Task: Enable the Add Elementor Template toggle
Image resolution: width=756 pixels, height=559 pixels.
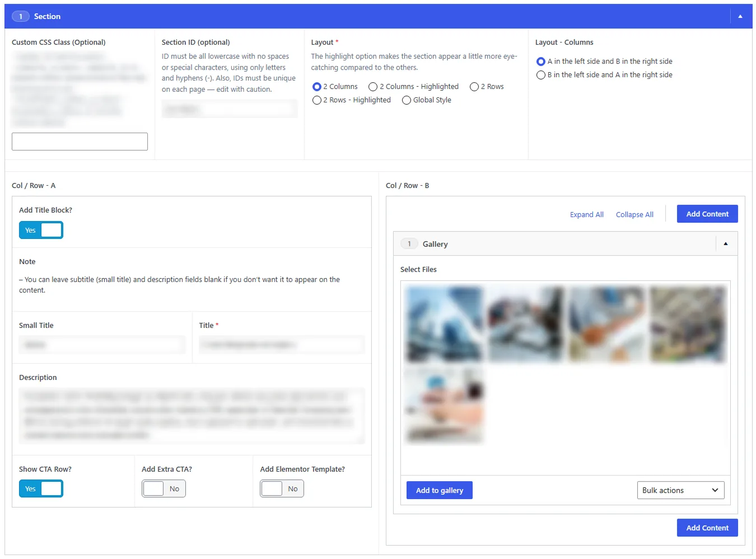Action: pos(282,488)
